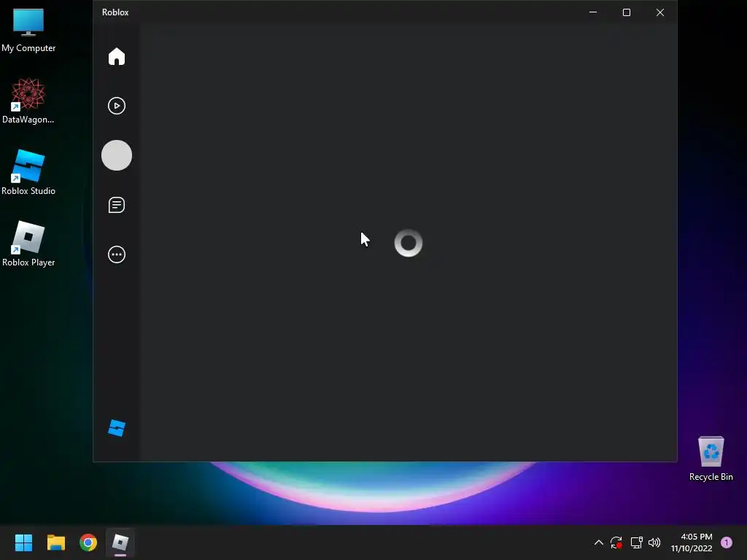This screenshot has height=560, width=747.
Task: Select the Recycle Bin desktop icon
Action: tap(711, 459)
